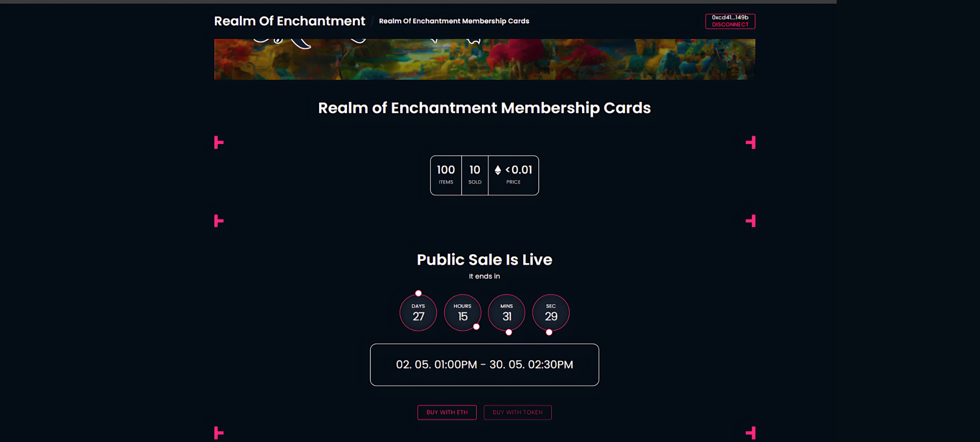Click the top-right pink bracket marker
The width and height of the screenshot is (980, 442).
point(751,142)
